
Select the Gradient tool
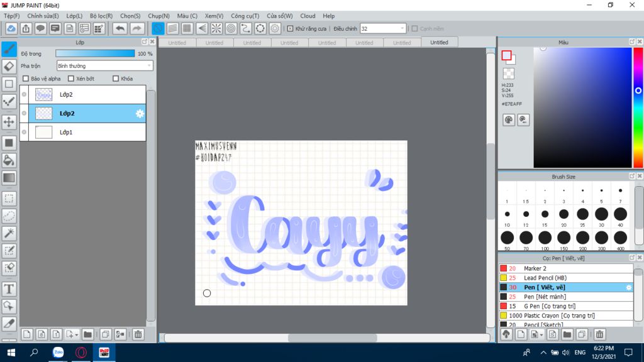[9, 178]
